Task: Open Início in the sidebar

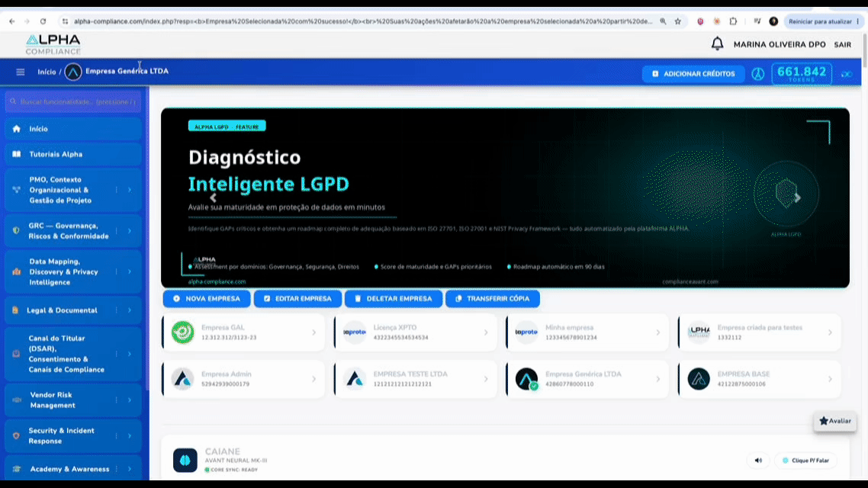Action: [x=73, y=128]
